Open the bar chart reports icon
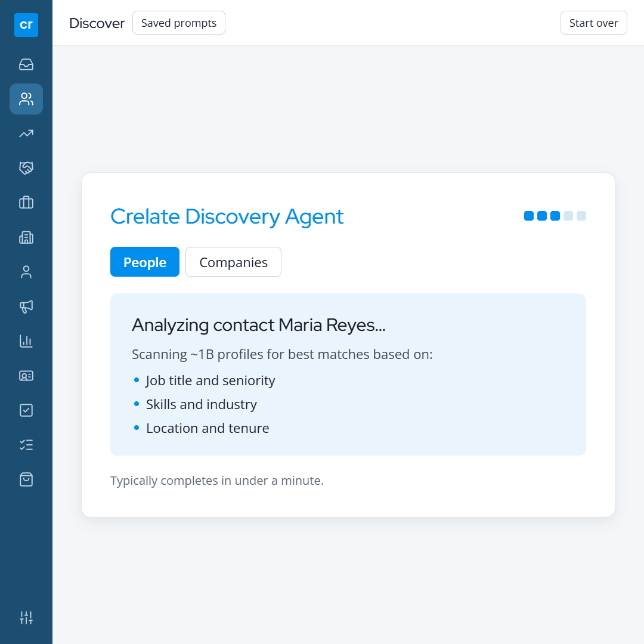This screenshot has width=644, height=644. click(x=26, y=341)
